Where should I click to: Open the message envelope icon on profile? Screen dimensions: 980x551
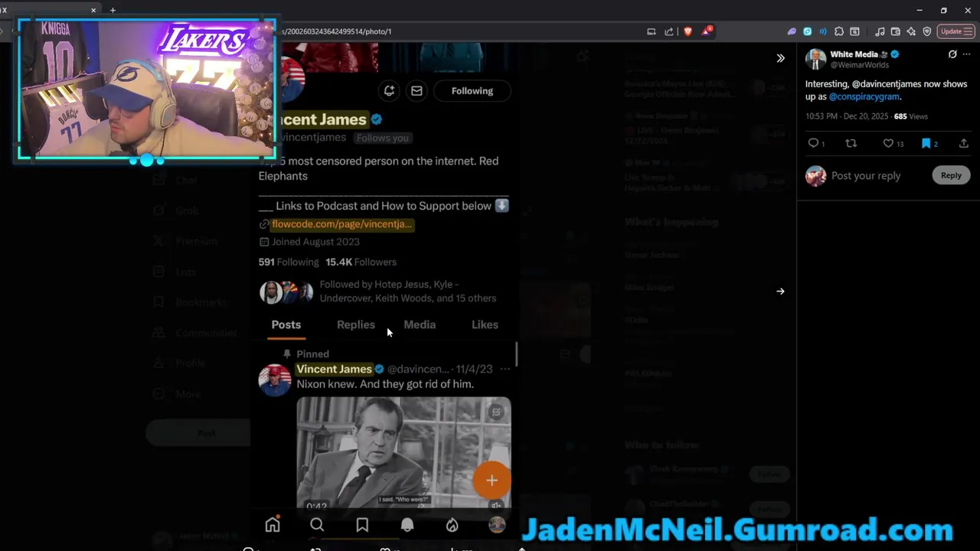coord(416,90)
